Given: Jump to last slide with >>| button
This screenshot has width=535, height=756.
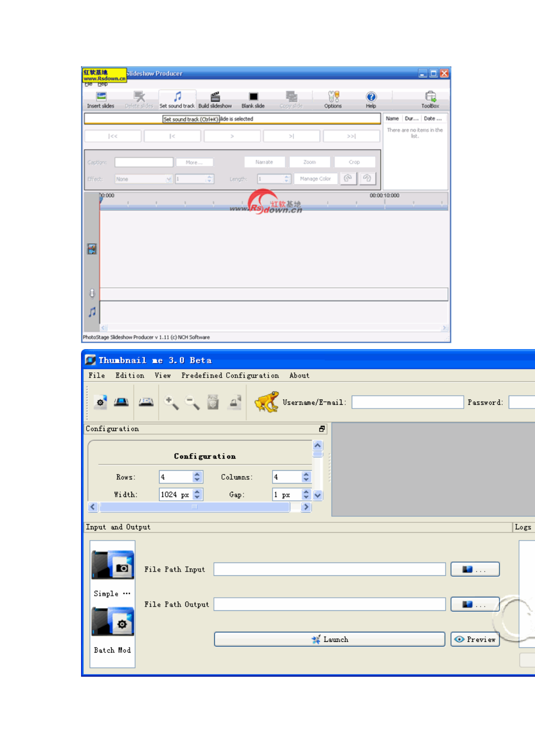Looking at the screenshot, I should tap(352, 136).
